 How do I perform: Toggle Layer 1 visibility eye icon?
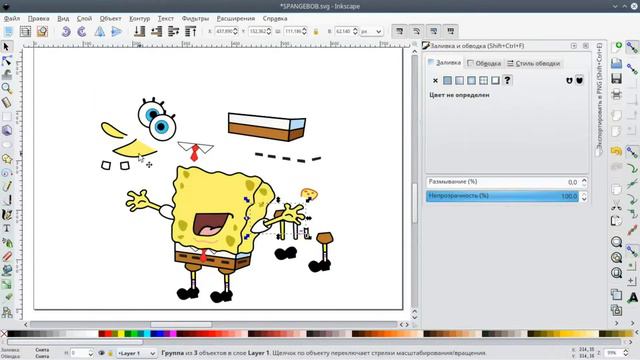click(101, 353)
